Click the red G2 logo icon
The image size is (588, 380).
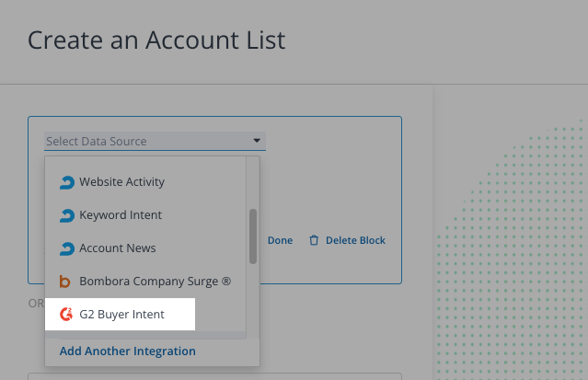pyautogui.click(x=66, y=315)
